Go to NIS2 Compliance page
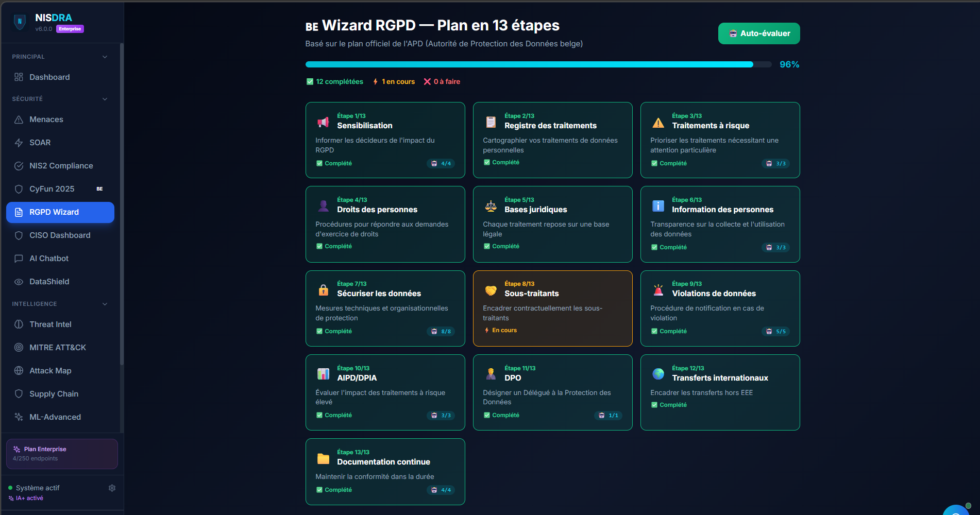 60,166
